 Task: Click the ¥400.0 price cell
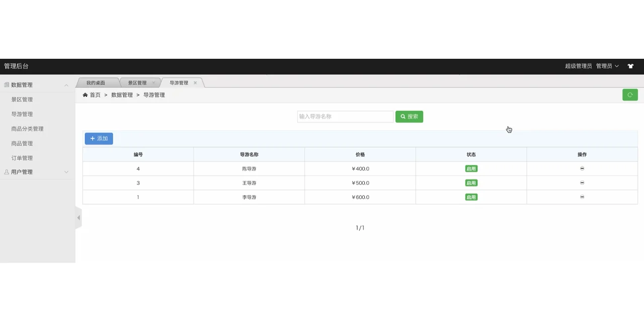(x=360, y=169)
